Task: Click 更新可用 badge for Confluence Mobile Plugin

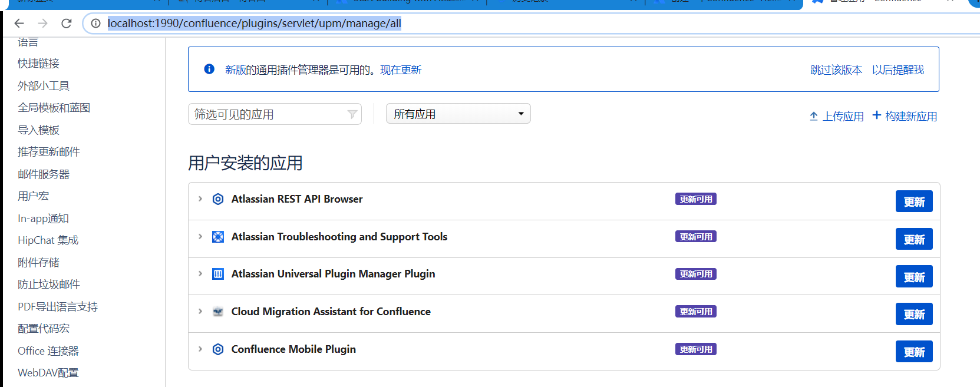Action: click(x=696, y=349)
